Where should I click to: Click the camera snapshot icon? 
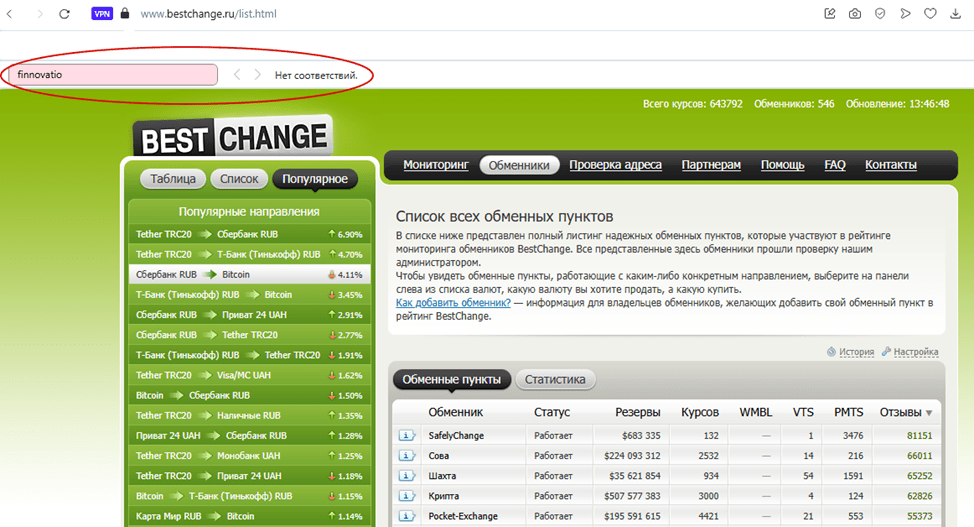point(855,14)
